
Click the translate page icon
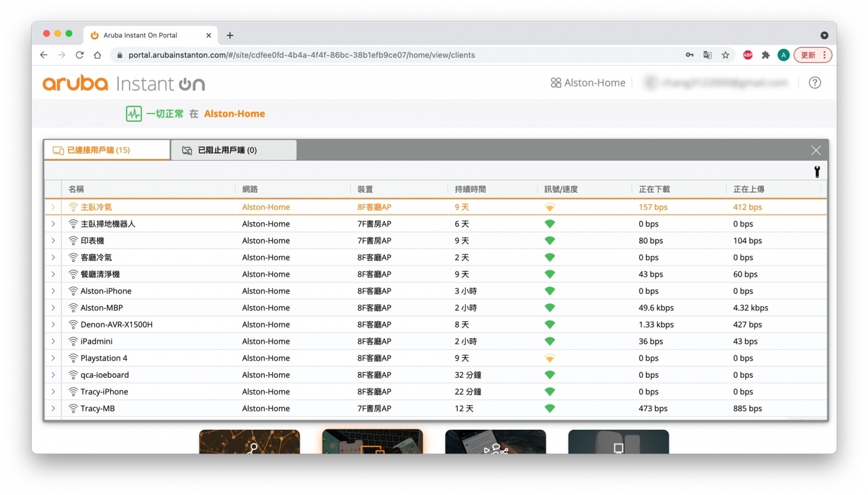[x=707, y=55]
